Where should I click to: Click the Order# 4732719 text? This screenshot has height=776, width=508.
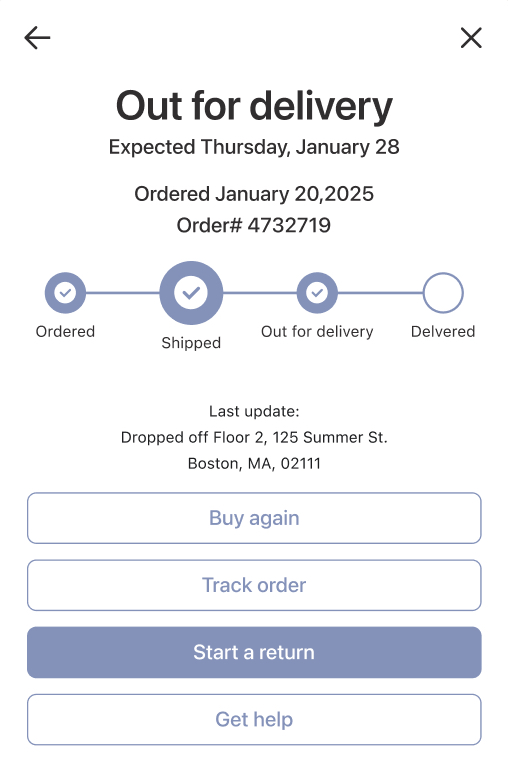coord(254,225)
